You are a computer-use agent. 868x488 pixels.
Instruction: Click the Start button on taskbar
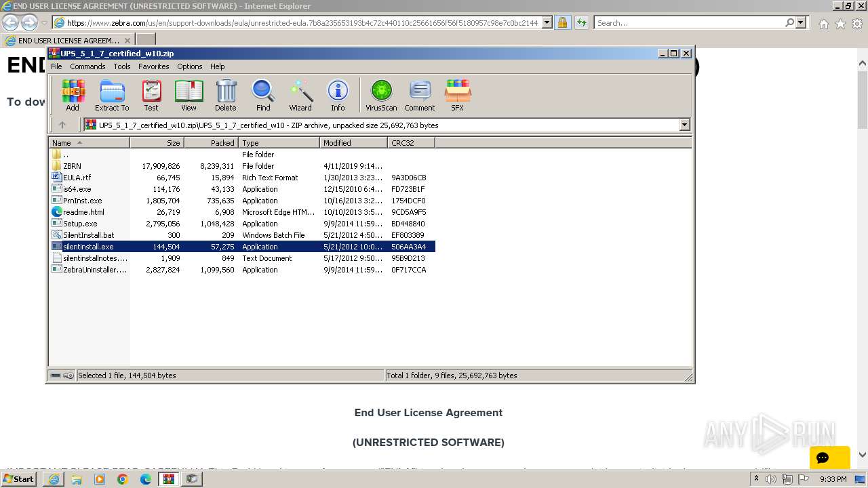18,479
